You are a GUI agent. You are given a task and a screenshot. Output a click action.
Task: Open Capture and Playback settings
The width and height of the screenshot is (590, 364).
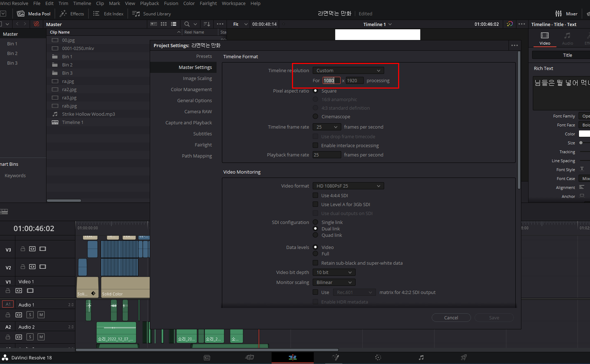[x=189, y=123]
